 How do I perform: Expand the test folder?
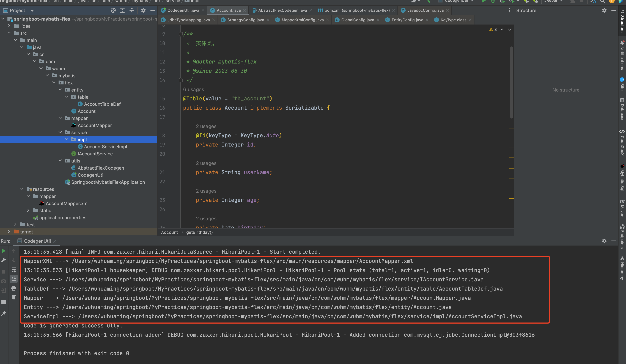(x=15, y=224)
